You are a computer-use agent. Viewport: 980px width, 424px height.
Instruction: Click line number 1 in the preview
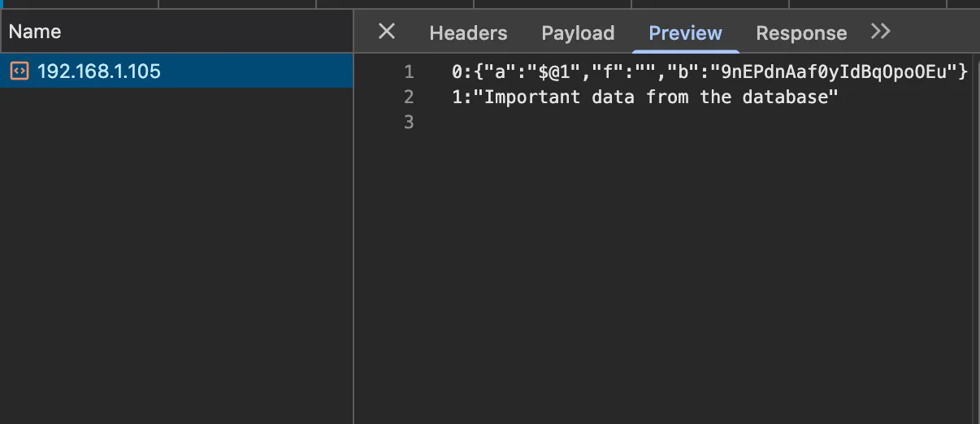(409, 72)
